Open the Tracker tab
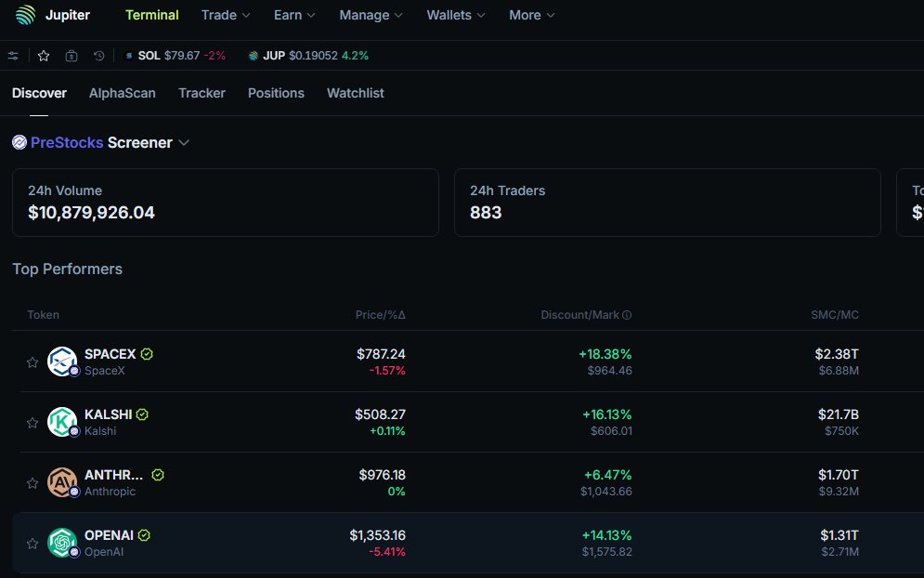924x578 pixels. 202,93
